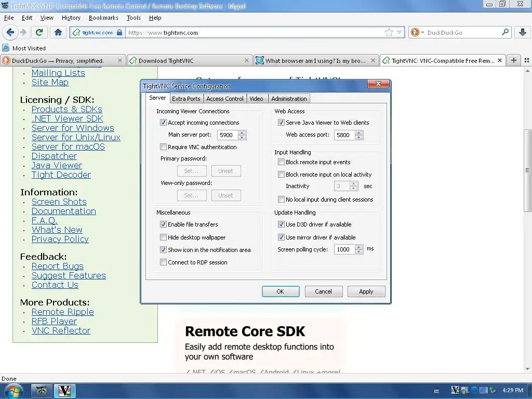Toggle Serve Java Viewer to Web clients
The width and height of the screenshot is (532, 399).
(281, 123)
